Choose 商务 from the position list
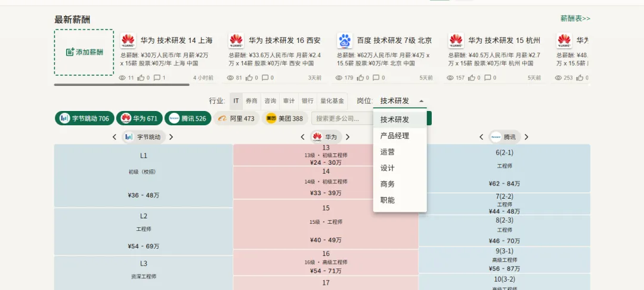Image resolution: width=644 pixels, height=290 pixels. pos(400,184)
